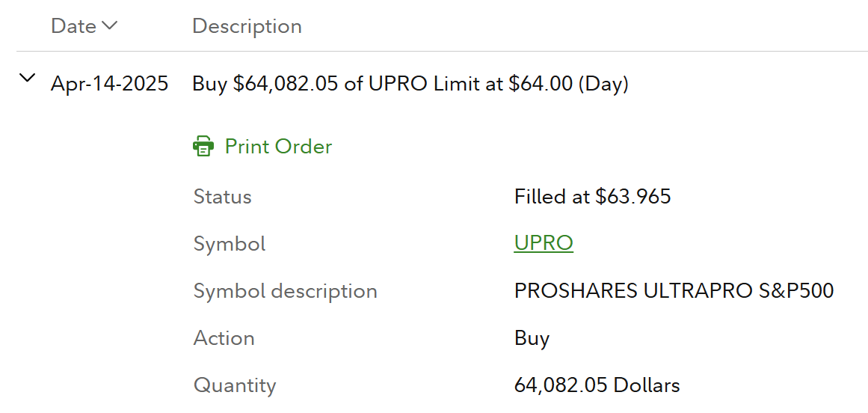Open the Print Order link
This screenshot has width=868, height=413.
[x=278, y=146]
